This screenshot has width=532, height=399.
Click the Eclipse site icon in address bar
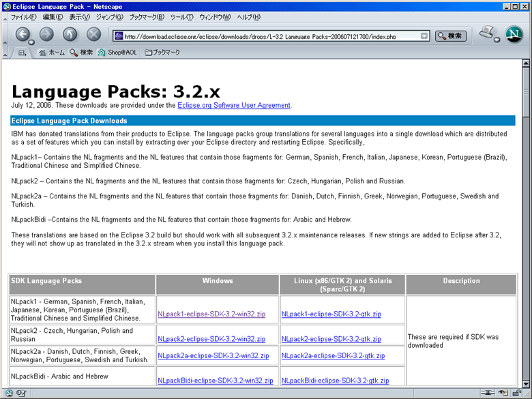point(119,35)
